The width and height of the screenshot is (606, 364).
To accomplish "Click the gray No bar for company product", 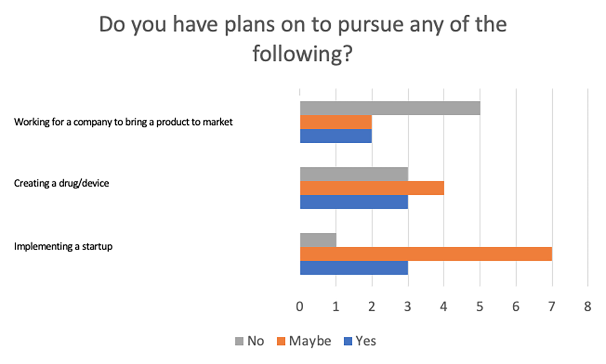I will tap(390, 108).
